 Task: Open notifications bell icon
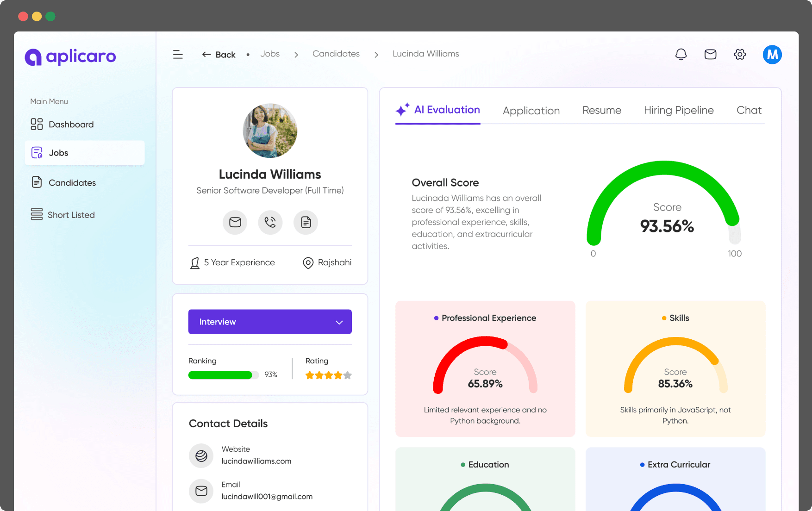tap(681, 55)
